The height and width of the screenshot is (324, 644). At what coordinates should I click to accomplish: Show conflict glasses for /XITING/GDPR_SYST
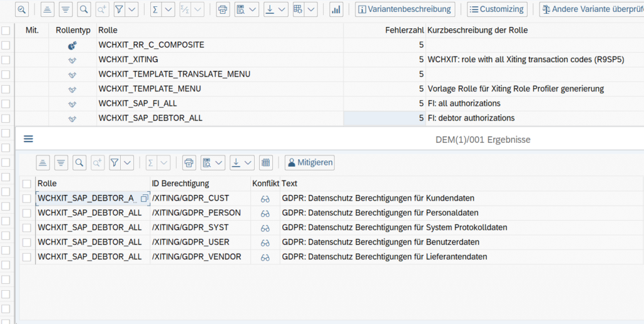pyautogui.click(x=265, y=228)
